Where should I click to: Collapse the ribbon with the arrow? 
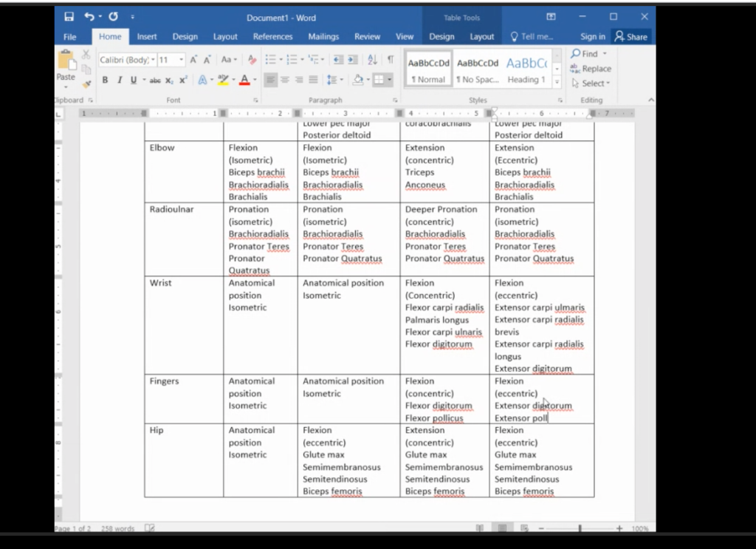pos(651,100)
